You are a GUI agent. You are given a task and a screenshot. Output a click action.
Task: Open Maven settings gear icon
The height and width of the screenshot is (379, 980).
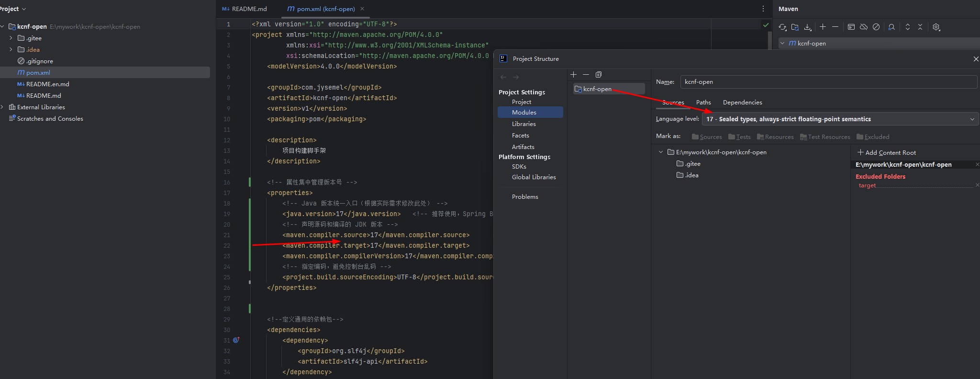936,27
